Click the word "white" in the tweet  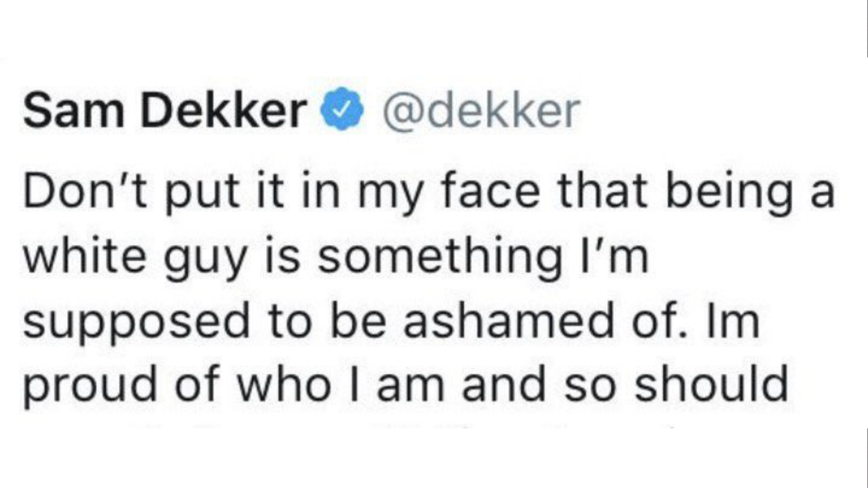[85, 255]
